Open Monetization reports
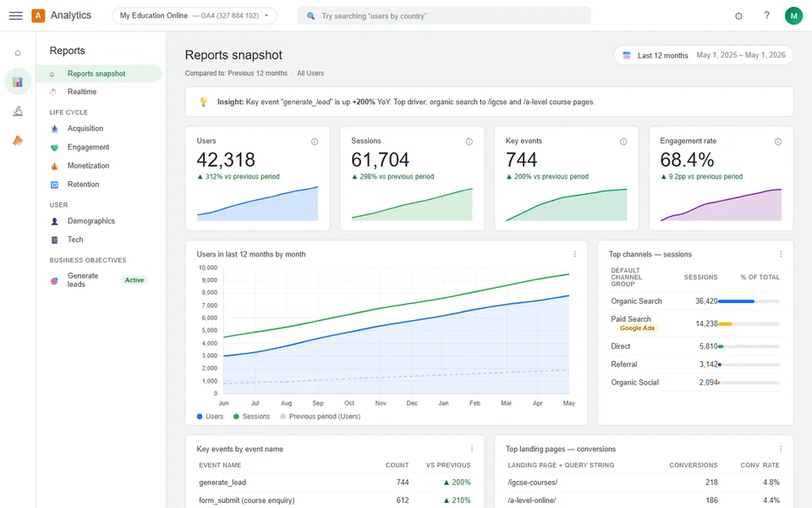This screenshot has width=812, height=508. (88, 166)
